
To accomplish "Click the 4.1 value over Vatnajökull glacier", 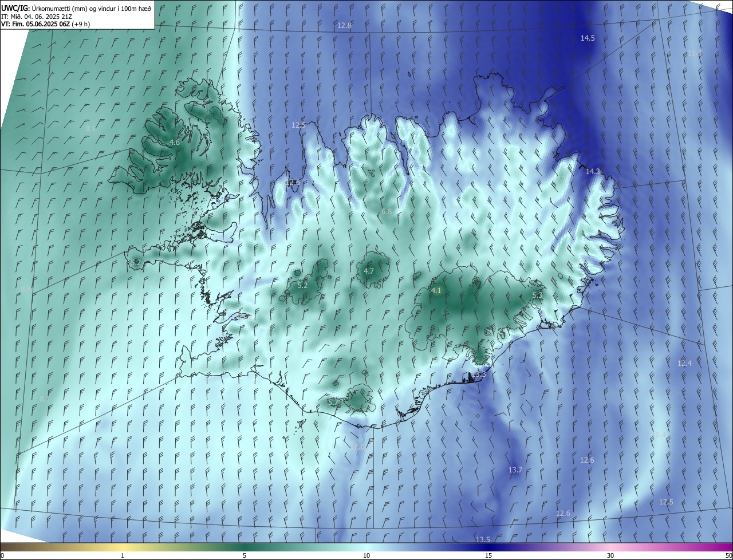I will point(436,291).
